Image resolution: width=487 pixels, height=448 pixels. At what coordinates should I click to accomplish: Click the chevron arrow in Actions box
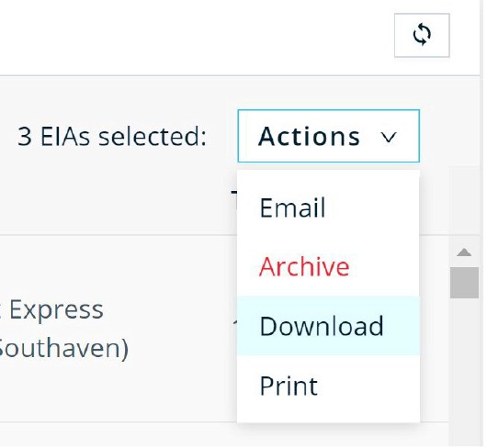click(x=389, y=137)
